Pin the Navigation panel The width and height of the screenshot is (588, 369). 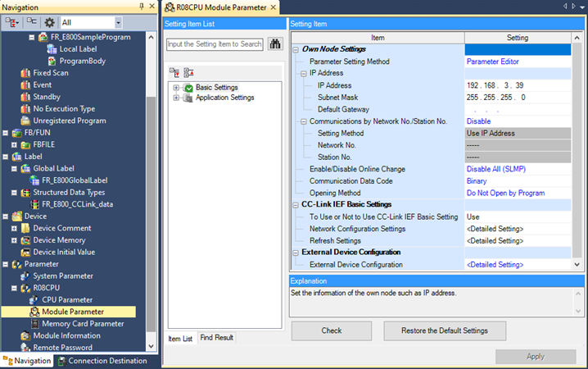pos(142,7)
